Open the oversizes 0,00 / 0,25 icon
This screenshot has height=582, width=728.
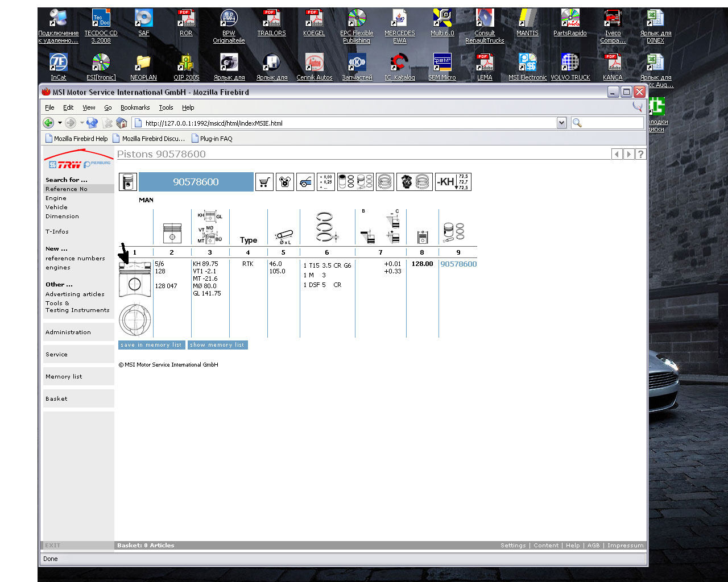point(326,182)
